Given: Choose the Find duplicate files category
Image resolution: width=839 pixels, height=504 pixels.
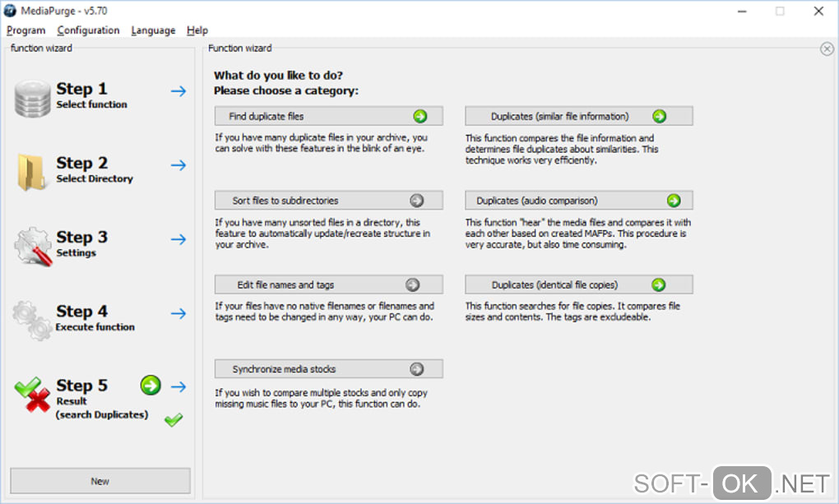Looking at the screenshot, I should [x=328, y=117].
